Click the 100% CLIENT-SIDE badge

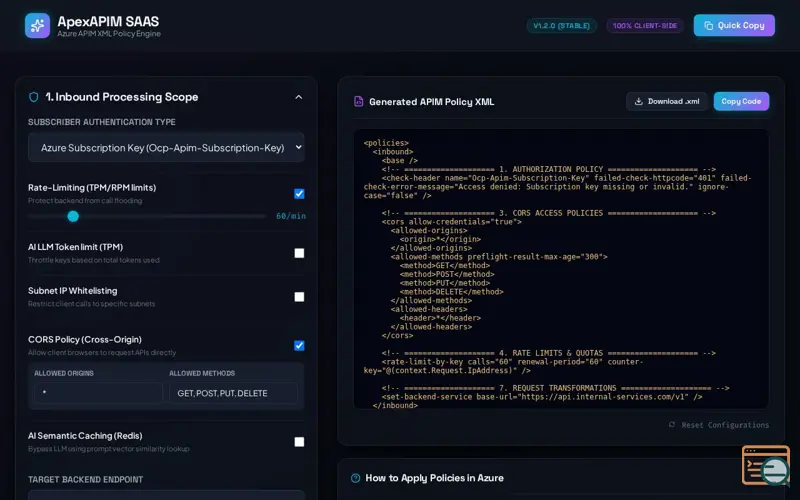coord(645,26)
